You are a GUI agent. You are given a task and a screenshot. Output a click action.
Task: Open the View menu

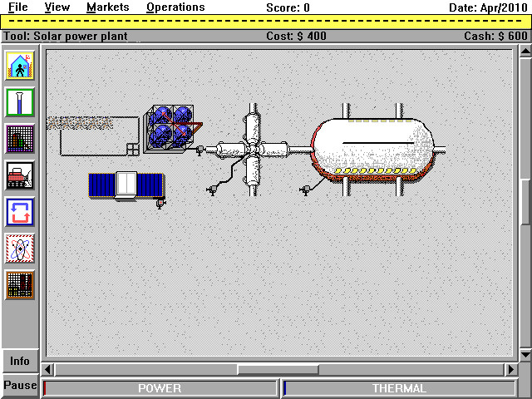[57, 7]
